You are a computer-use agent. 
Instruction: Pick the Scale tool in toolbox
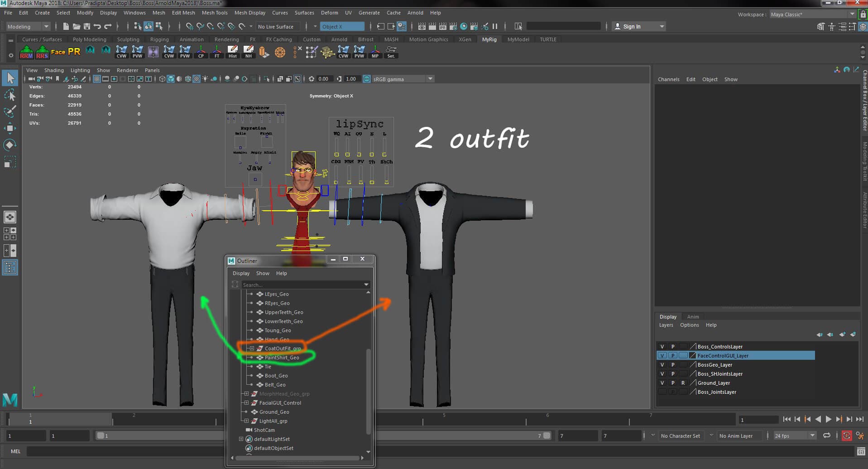[10, 162]
